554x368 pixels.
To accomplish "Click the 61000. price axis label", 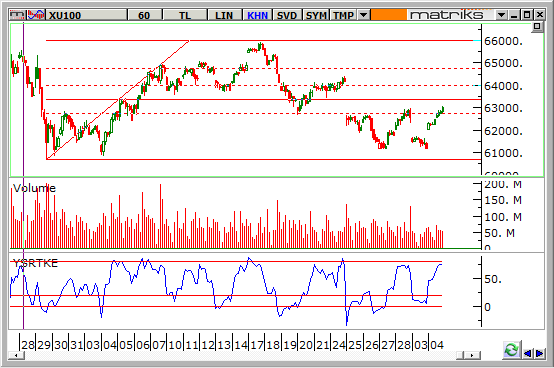I will (503, 153).
